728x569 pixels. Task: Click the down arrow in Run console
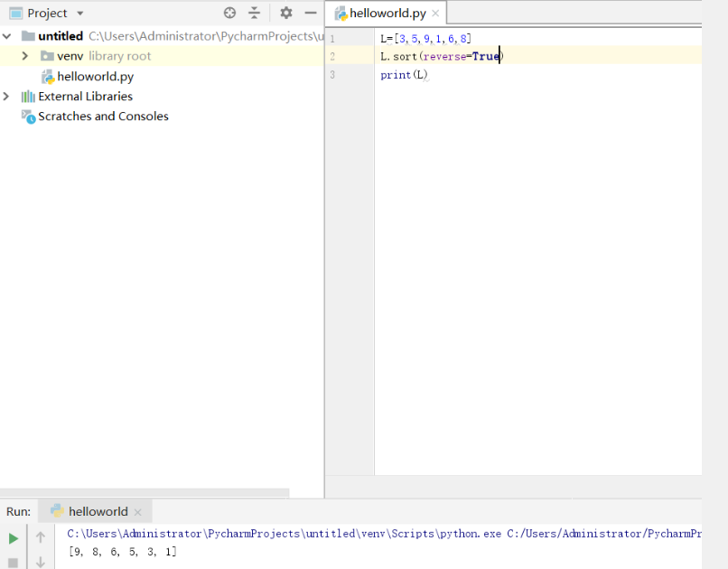tap(41, 562)
